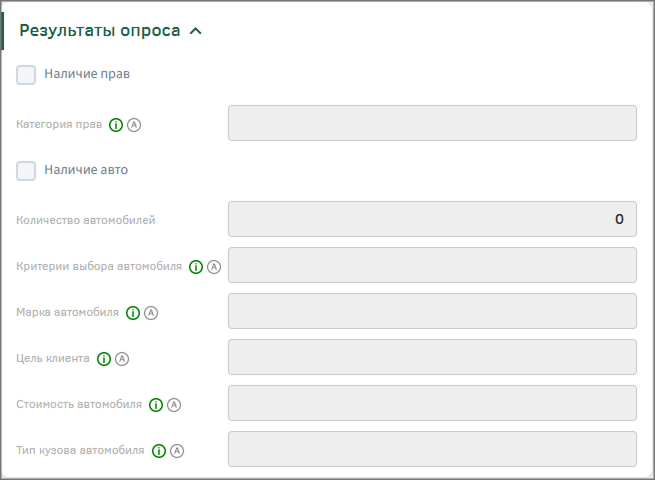
Task: Click the Стоимость автомобиля field
Action: (x=432, y=403)
